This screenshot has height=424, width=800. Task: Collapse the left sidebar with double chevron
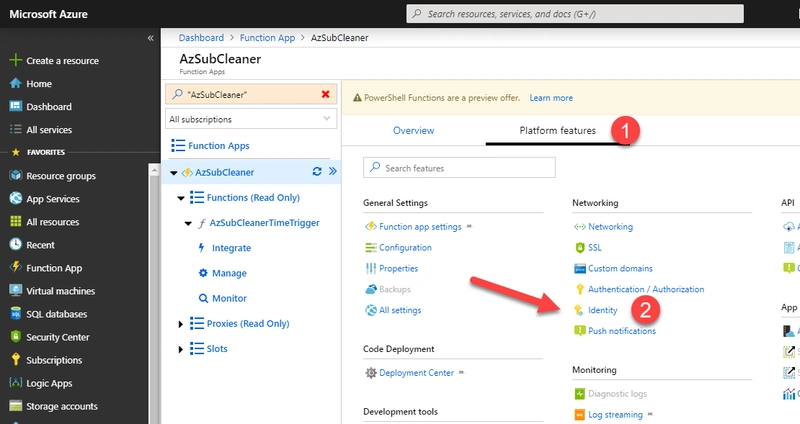(x=151, y=38)
